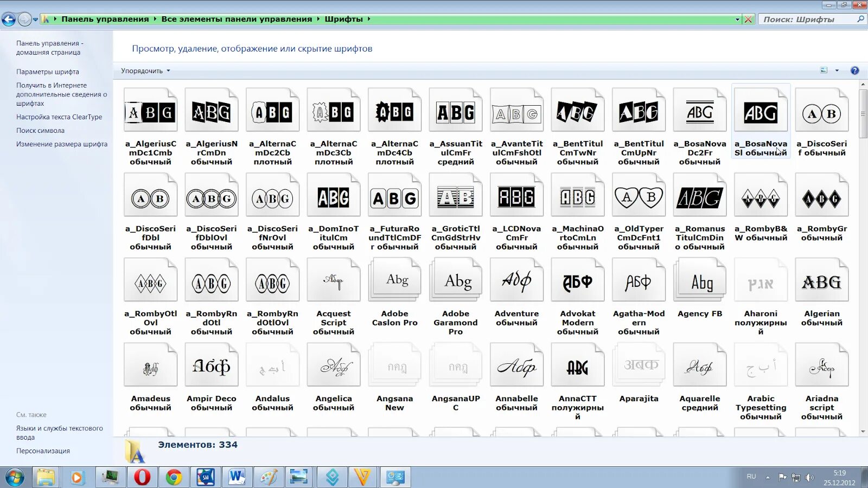Open Персонализация link
The height and width of the screenshot is (488, 868).
(x=43, y=451)
